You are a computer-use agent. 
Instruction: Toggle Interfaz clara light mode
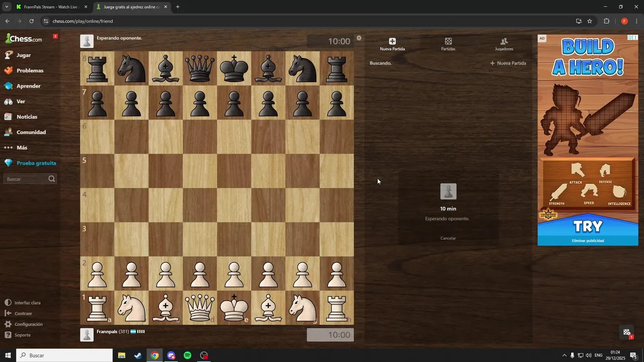click(23, 303)
